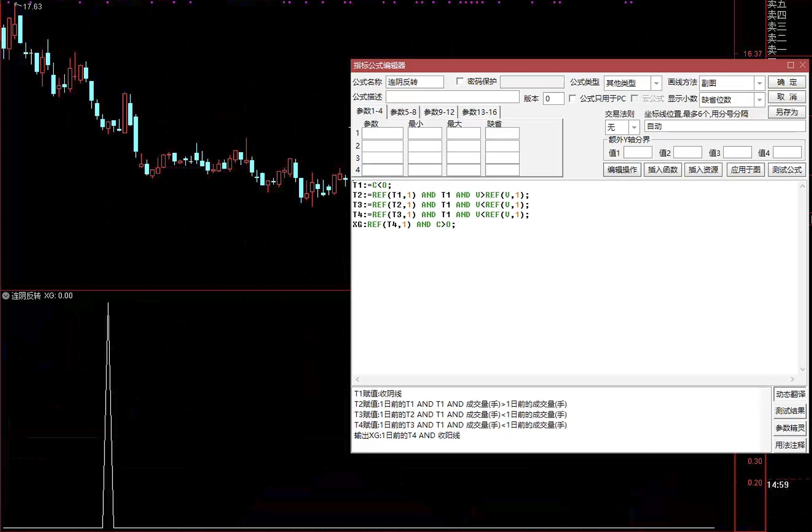Open the 公式类型 dropdown
Screen dimensions: 812x532
(x=656, y=83)
